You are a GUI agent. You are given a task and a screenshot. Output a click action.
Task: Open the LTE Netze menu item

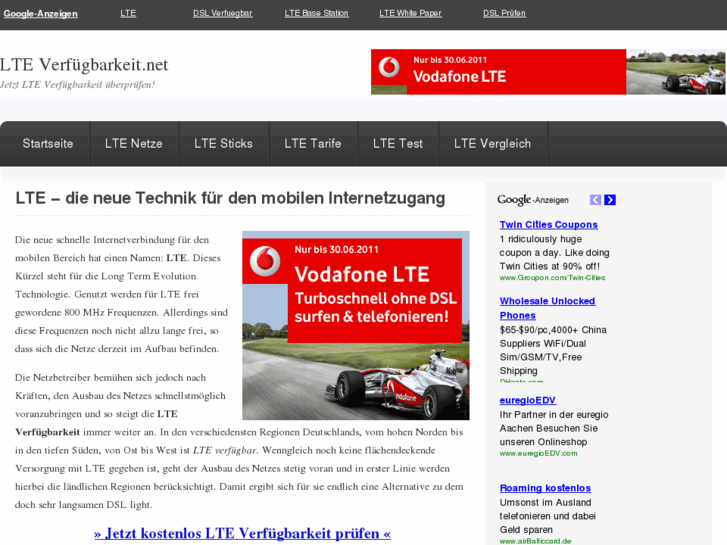pyautogui.click(x=134, y=144)
